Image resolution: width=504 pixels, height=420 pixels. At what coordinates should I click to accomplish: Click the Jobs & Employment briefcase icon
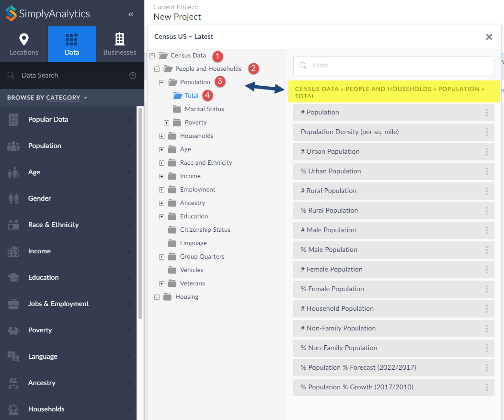(x=13, y=304)
